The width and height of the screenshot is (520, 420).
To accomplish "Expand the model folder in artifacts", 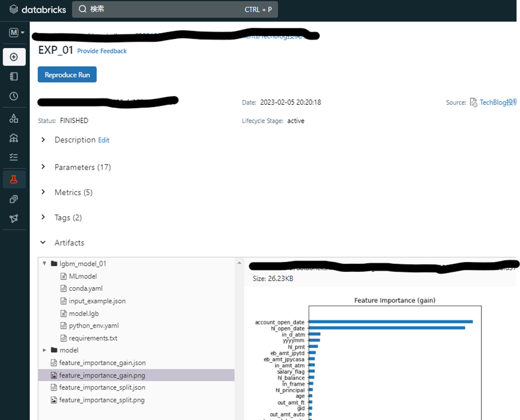I will pyautogui.click(x=45, y=350).
